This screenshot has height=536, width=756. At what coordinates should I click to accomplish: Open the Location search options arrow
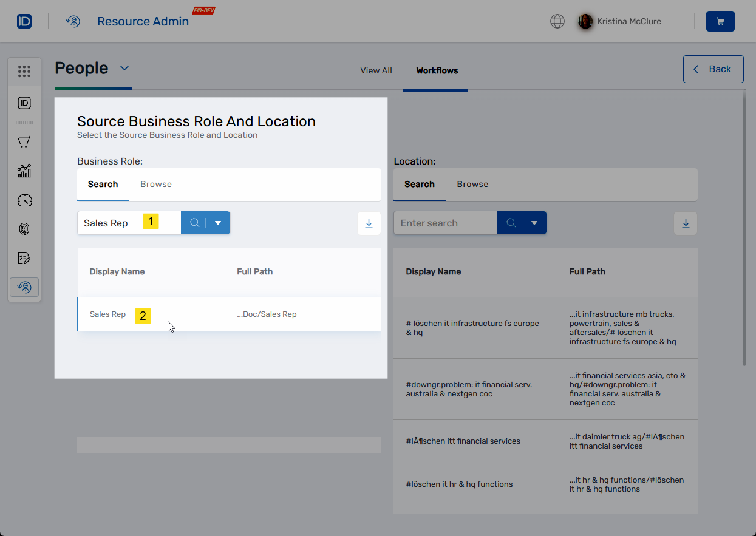coord(535,223)
